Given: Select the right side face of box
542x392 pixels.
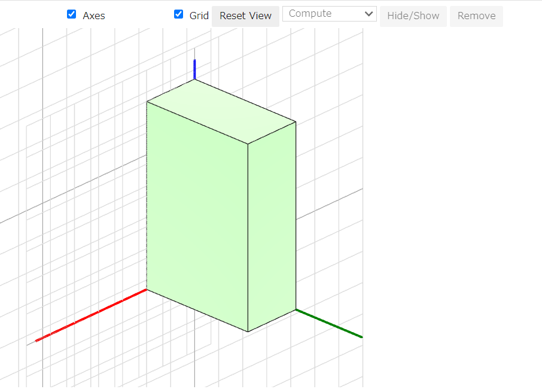Looking at the screenshot, I should pyautogui.click(x=272, y=226).
